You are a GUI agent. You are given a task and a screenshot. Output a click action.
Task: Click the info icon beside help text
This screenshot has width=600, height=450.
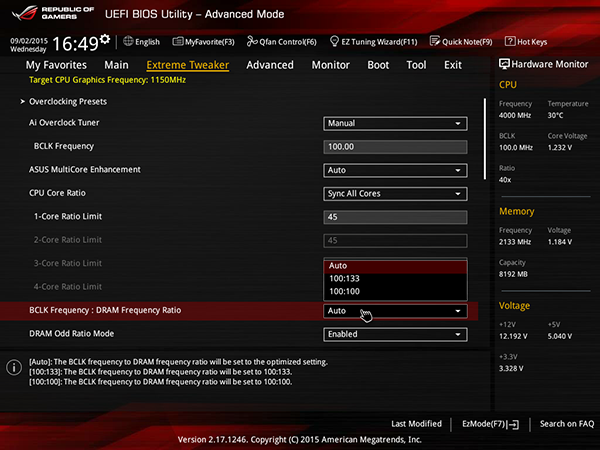coord(14,367)
